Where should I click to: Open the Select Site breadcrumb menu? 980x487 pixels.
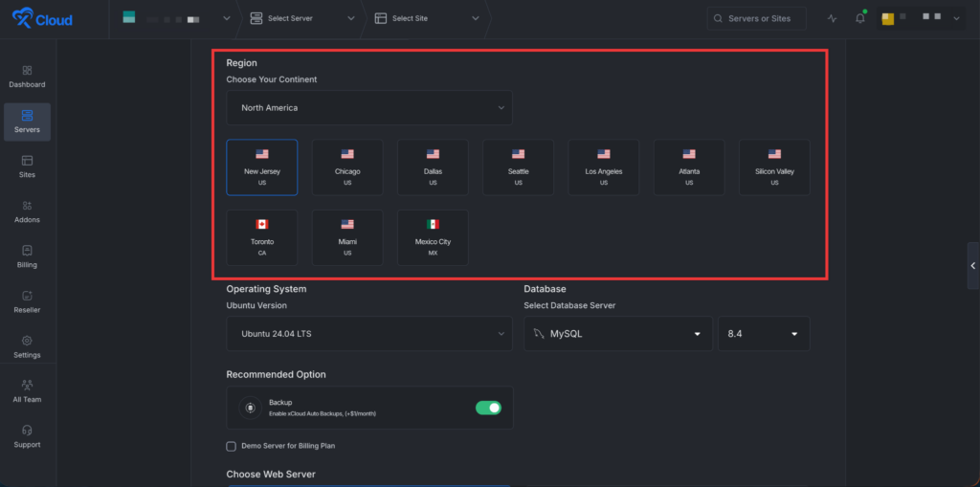[425, 18]
